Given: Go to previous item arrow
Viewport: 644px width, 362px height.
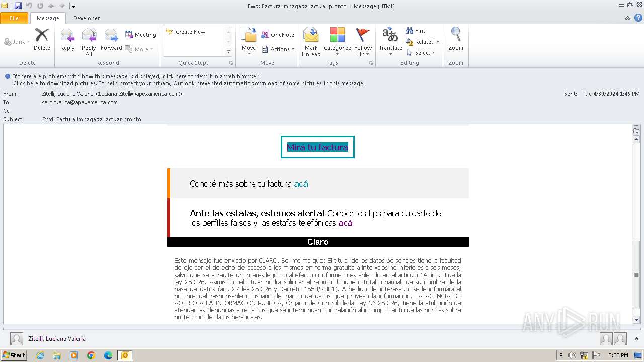Looking at the screenshot, I should click(x=51, y=6).
